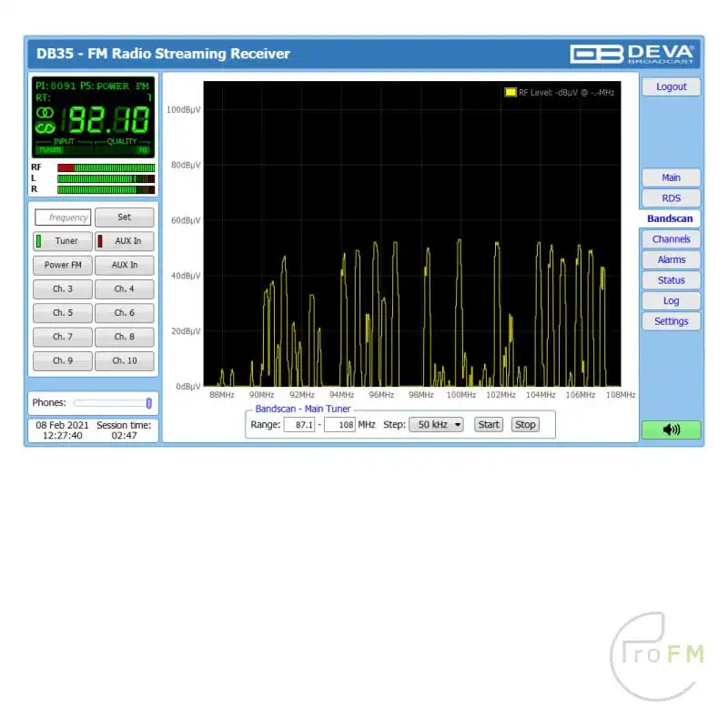Click the Logout button
728x728 pixels.
671,86
